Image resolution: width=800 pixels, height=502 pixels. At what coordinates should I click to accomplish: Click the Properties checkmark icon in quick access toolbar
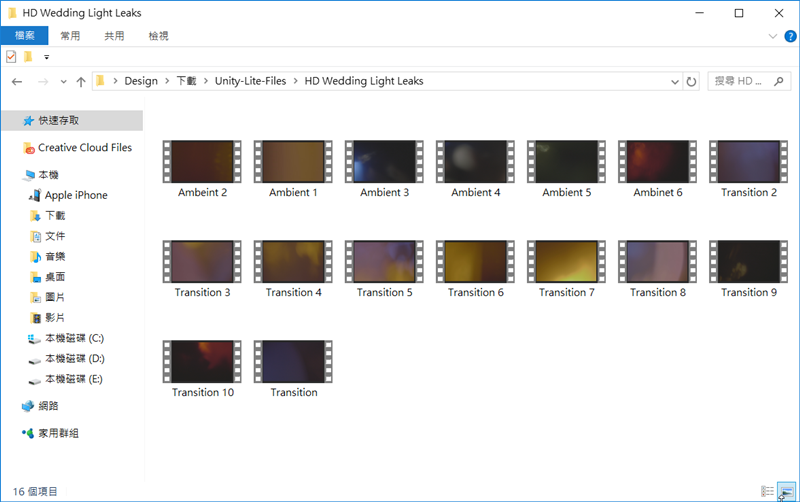tap(11, 57)
